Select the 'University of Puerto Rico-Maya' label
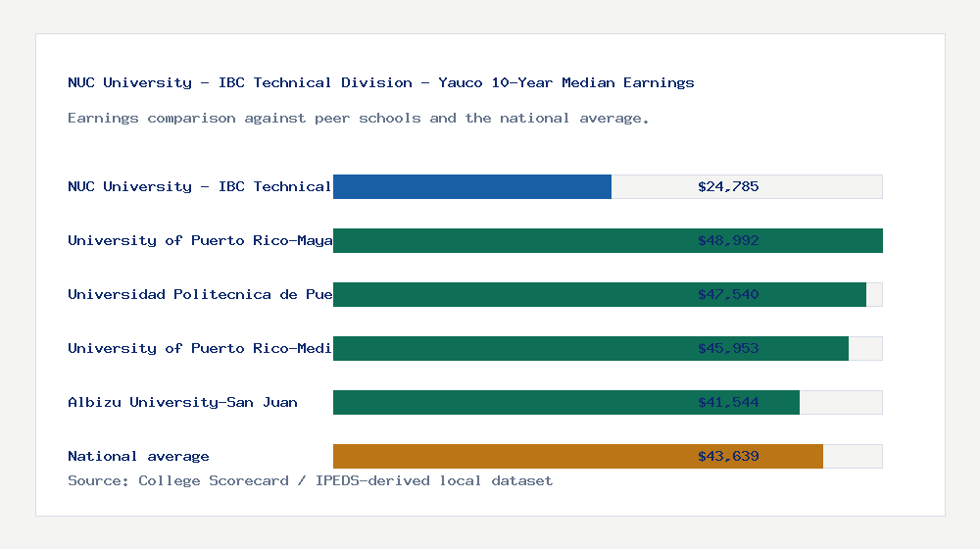The width and height of the screenshot is (980, 549). click(200, 241)
